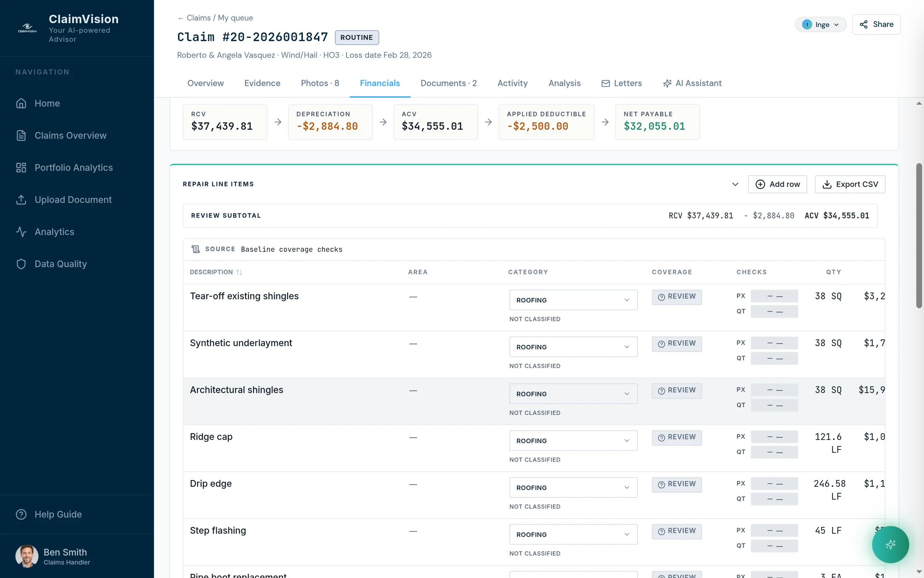Export line items as CSV

pos(850,184)
